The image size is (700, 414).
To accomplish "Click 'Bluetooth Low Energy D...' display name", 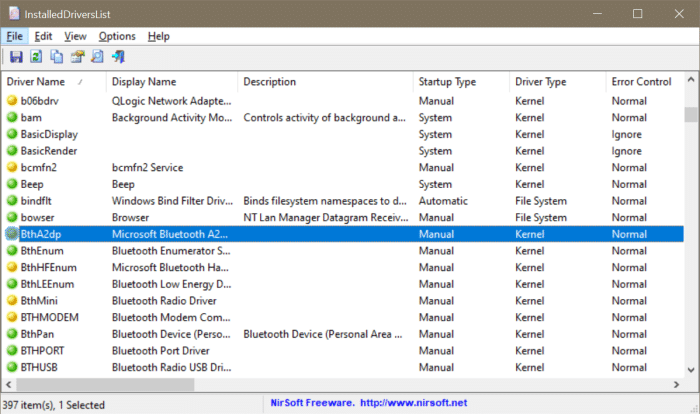I will click(171, 284).
